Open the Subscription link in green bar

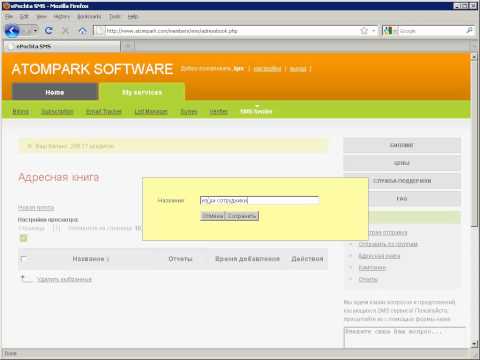coord(57,111)
